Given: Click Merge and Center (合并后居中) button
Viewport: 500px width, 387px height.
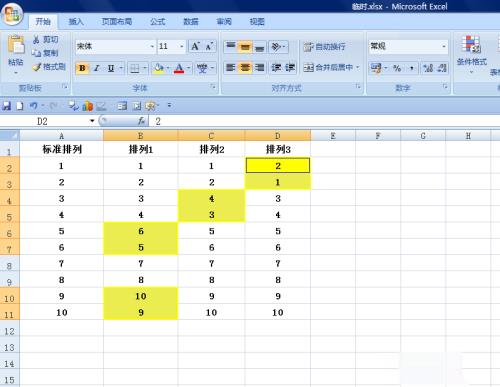Looking at the screenshot, I should pyautogui.click(x=328, y=68).
